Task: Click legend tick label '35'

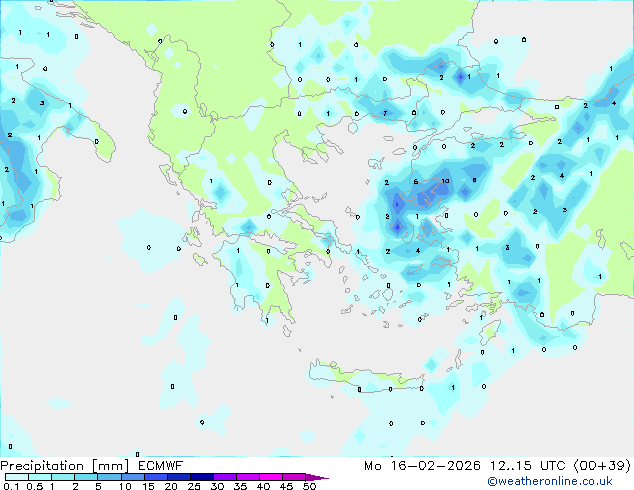Action: point(240,486)
